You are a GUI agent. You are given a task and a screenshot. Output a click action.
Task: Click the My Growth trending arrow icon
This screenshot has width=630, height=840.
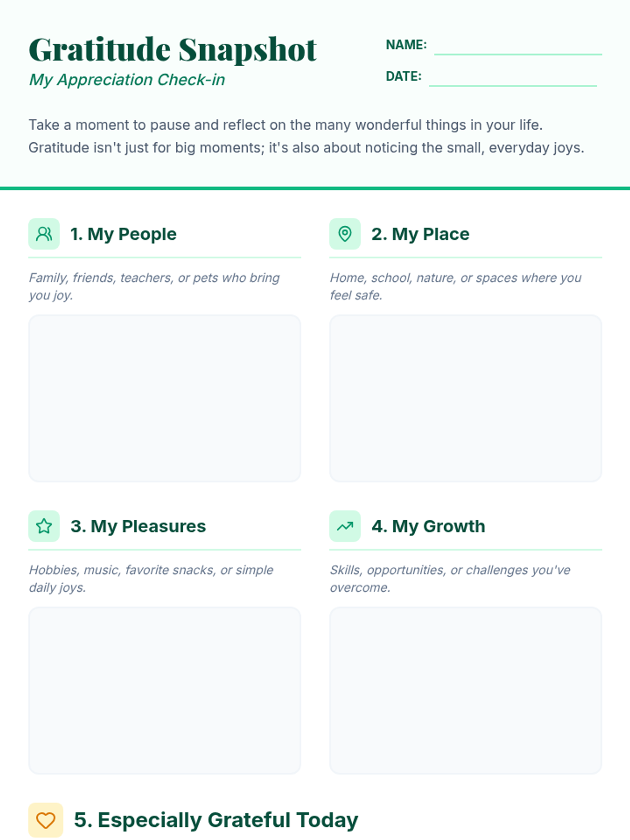click(x=345, y=526)
